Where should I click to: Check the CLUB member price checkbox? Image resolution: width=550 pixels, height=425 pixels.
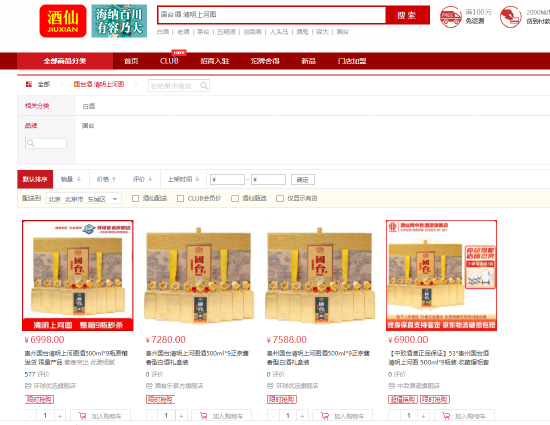[x=180, y=198]
